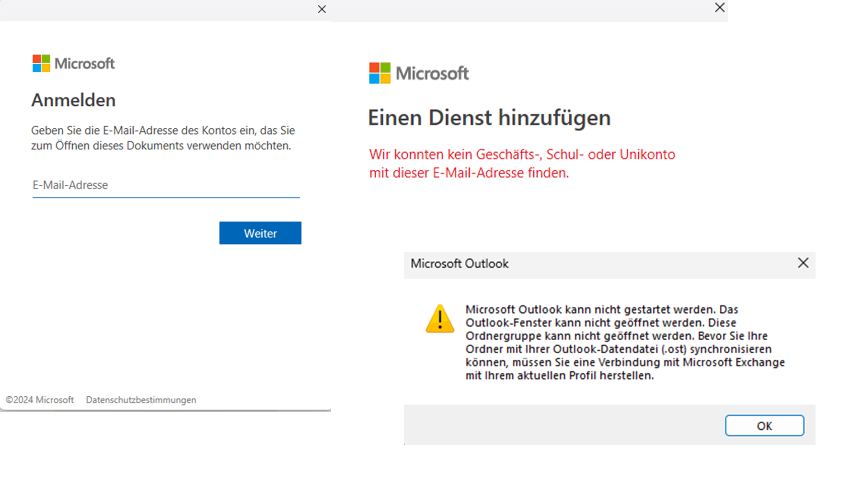Click the Microsoft wordmark in the add-service dialog

click(432, 73)
